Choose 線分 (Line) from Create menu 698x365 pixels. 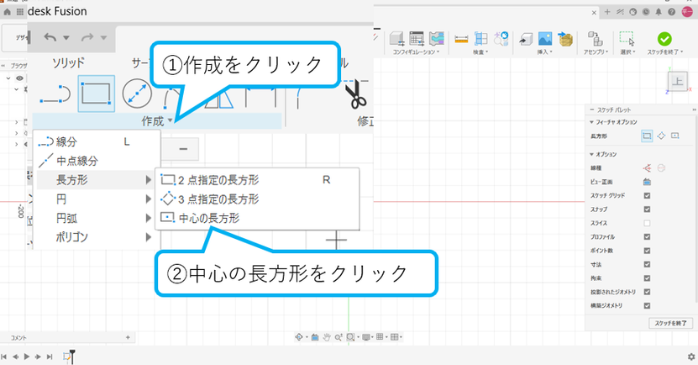[x=96, y=142]
